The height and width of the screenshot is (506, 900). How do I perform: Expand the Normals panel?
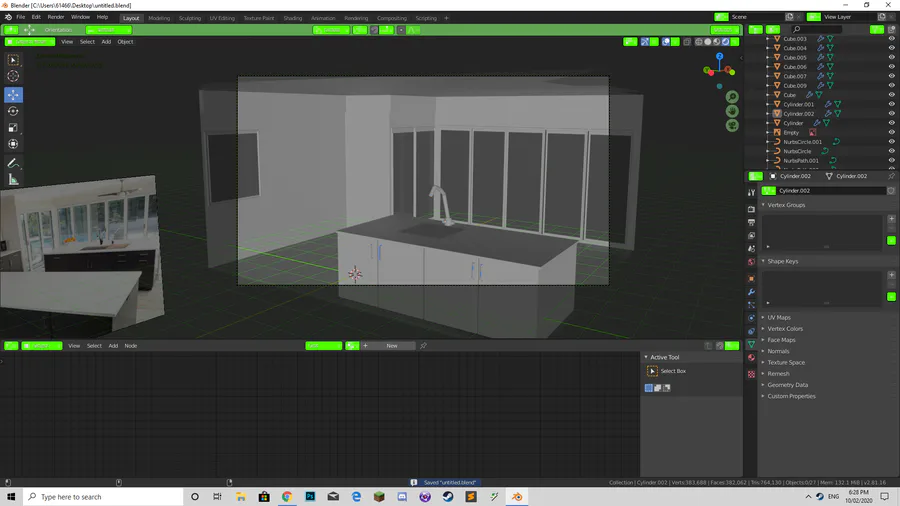763,351
